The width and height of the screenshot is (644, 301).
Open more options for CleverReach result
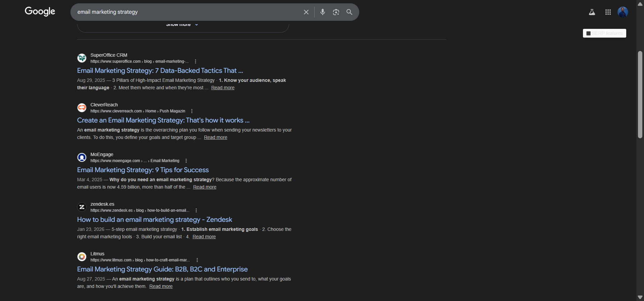click(x=192, y=111)
